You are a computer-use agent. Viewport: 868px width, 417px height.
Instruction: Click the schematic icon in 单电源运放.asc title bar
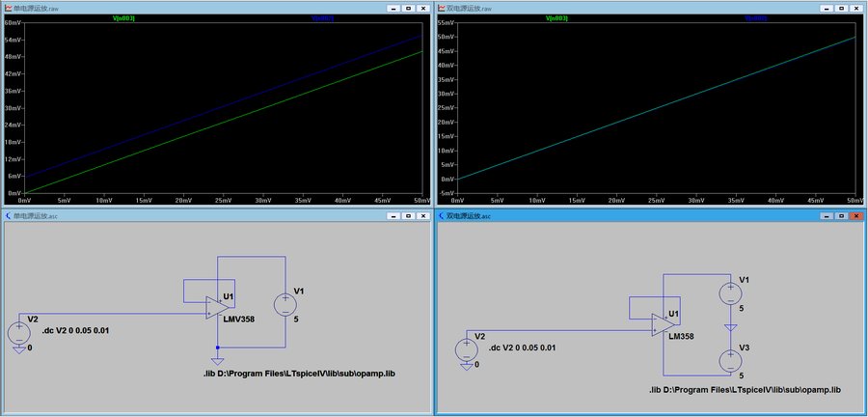(9, 215)
